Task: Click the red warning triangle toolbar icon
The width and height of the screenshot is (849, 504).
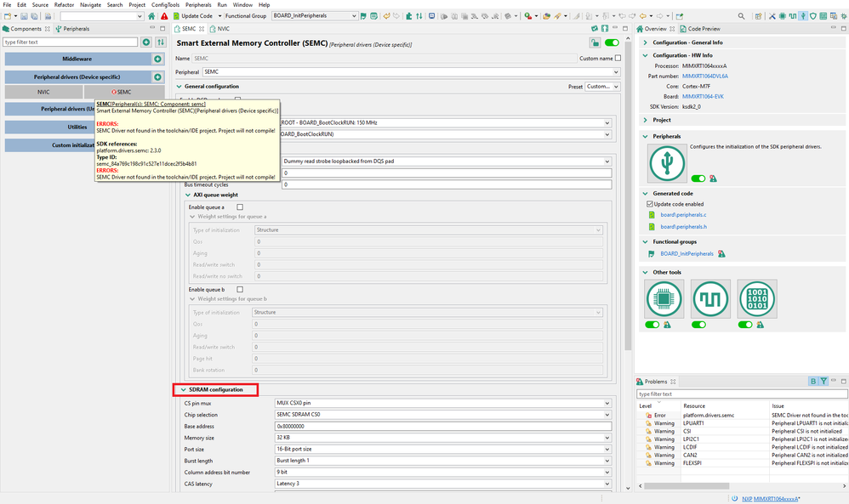Action: pos(164,16)
